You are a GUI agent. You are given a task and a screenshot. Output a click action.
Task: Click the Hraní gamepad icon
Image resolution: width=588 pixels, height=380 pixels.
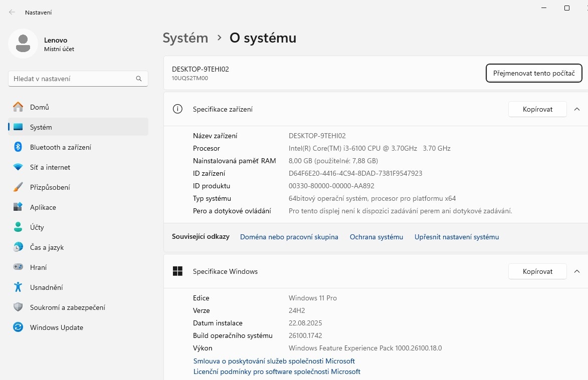tap(18, 267)
